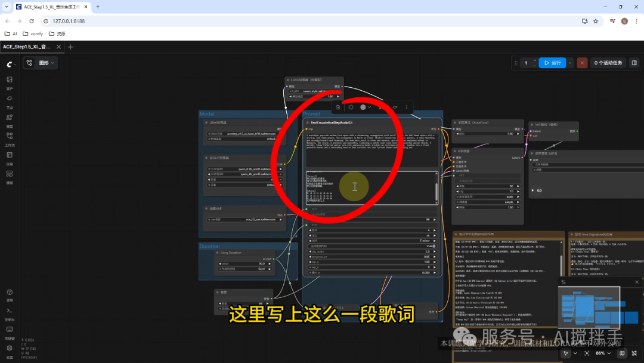Add a new workflow tab

[70, 47]
